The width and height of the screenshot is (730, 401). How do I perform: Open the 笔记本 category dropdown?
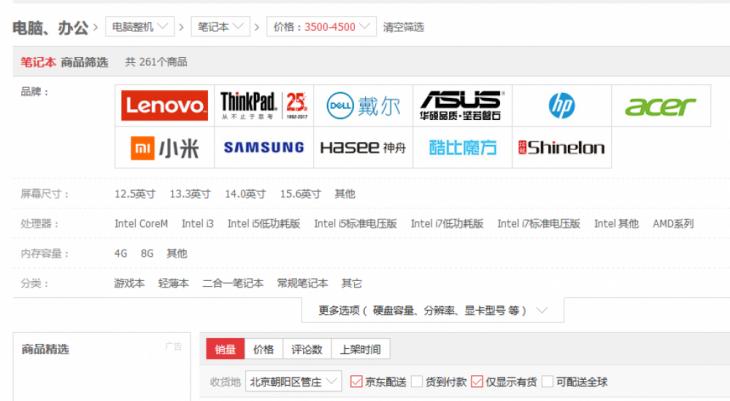220,27
